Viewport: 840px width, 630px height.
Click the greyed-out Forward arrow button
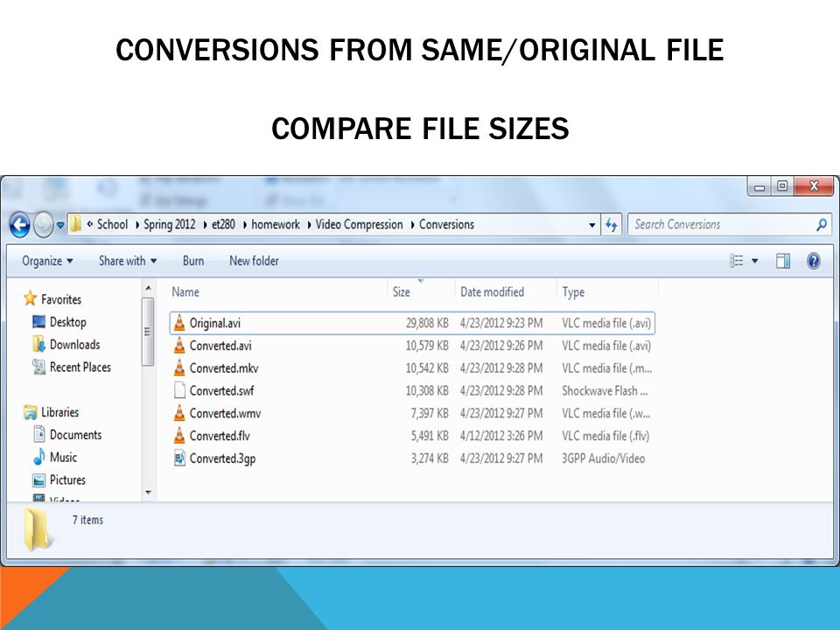[x=44, y=225]
